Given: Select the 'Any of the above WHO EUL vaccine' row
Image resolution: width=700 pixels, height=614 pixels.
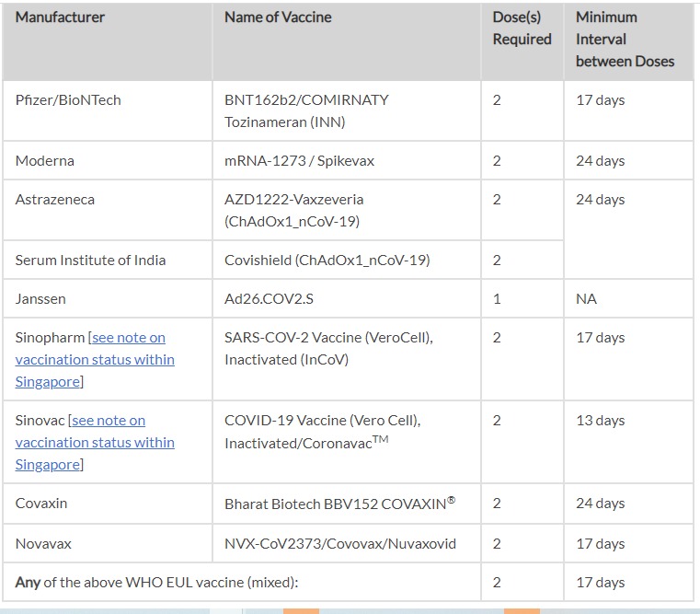Looking at the screenshot, I should click(157, 583).
